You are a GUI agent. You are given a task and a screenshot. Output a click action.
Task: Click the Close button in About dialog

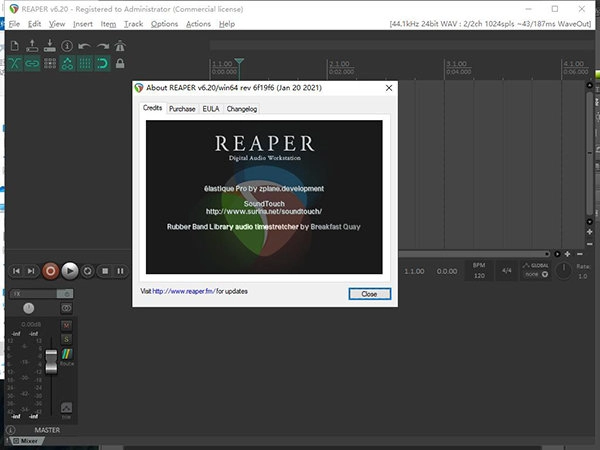point(369,294)
